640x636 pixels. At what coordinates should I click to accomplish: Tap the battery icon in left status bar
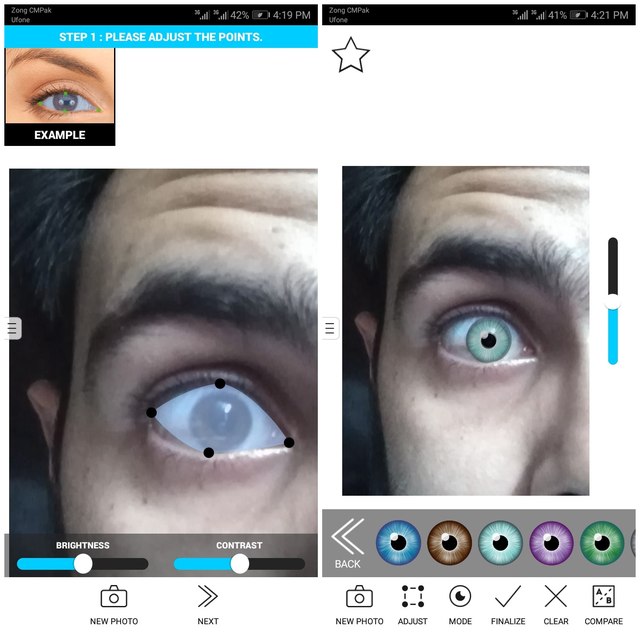[261, 15]
